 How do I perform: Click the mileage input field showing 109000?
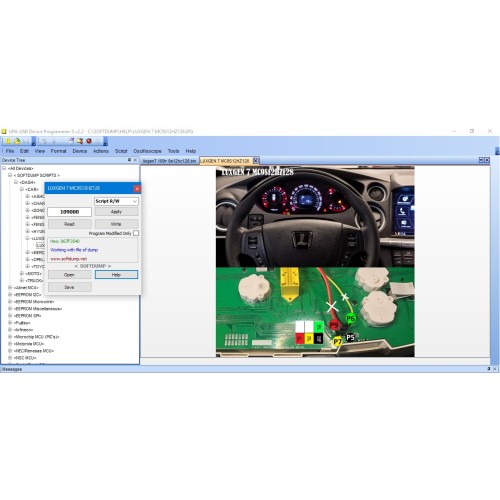(x=69, y=212)
